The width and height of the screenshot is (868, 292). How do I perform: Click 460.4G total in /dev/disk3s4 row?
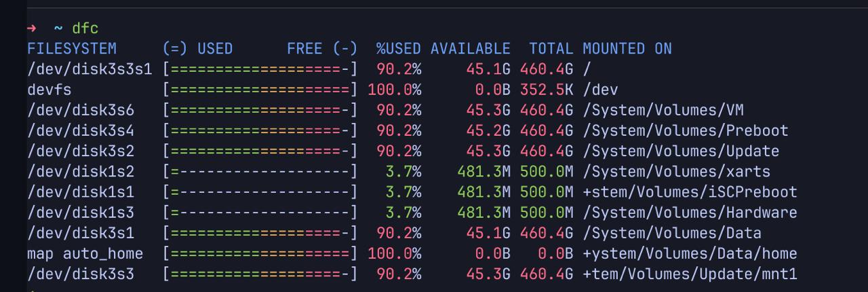click(547, 130)
